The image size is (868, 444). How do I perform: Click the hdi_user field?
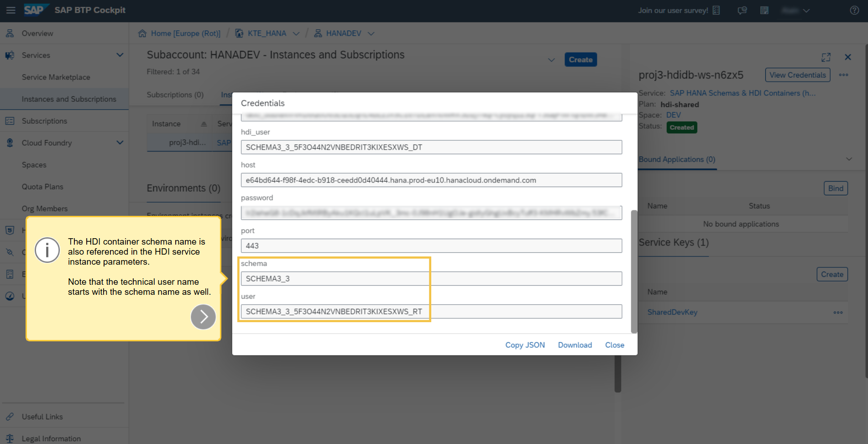(x=431, y=147)
